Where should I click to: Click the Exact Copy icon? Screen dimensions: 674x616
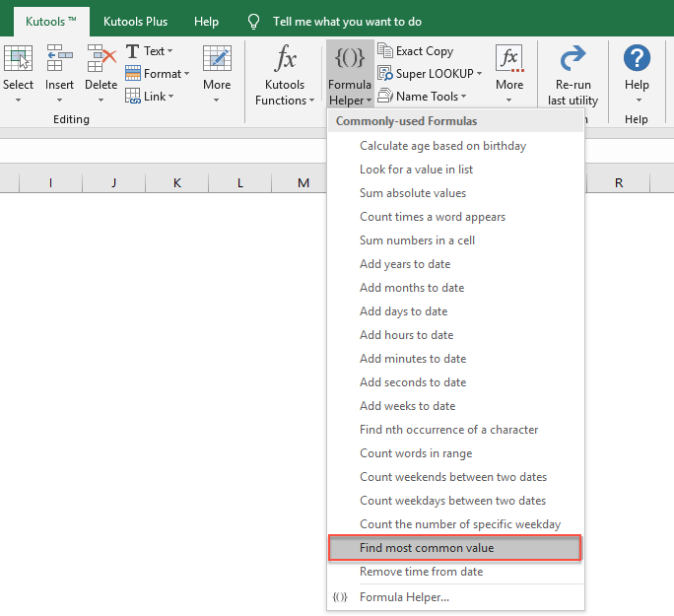pos(385,50)
